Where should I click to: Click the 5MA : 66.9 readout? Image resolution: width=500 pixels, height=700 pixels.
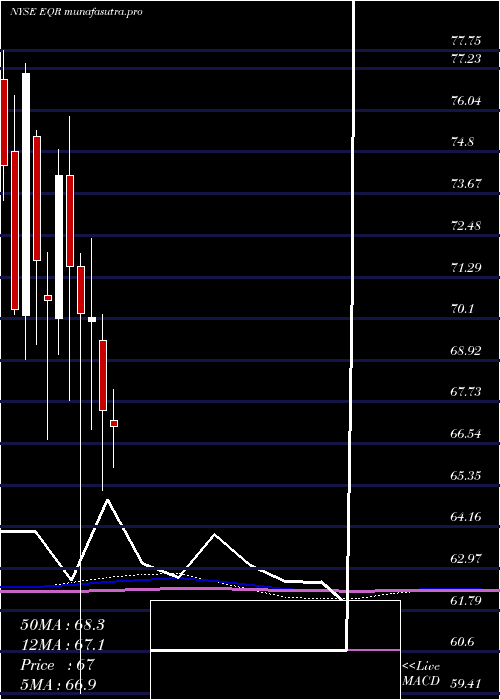tap(59, 684)
